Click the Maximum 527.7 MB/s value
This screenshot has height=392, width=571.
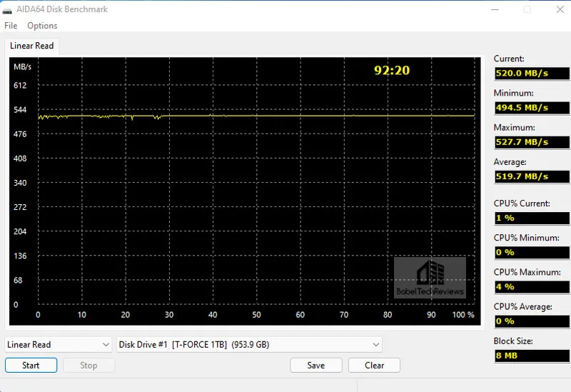click(532, 142)
